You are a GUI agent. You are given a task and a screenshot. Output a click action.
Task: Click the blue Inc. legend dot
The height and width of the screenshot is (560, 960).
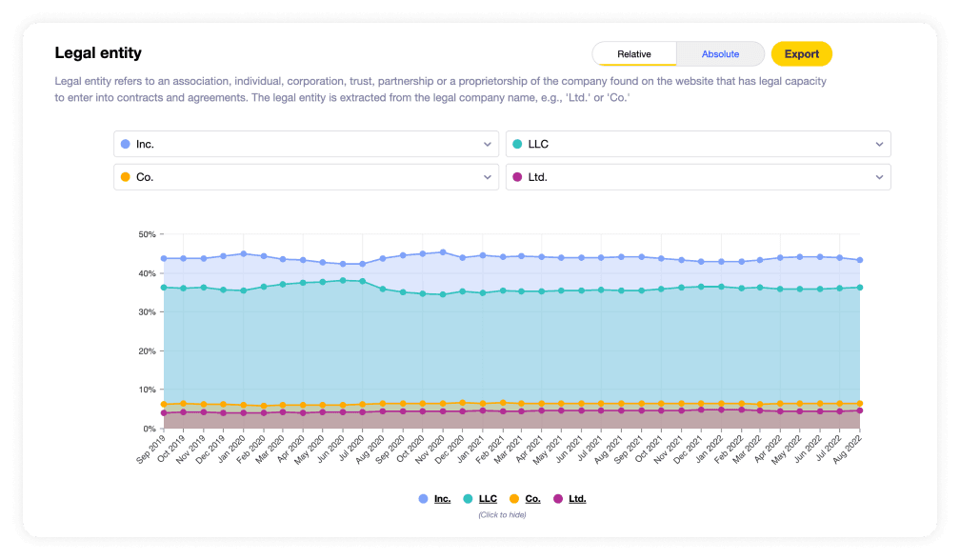pos(423,499)
